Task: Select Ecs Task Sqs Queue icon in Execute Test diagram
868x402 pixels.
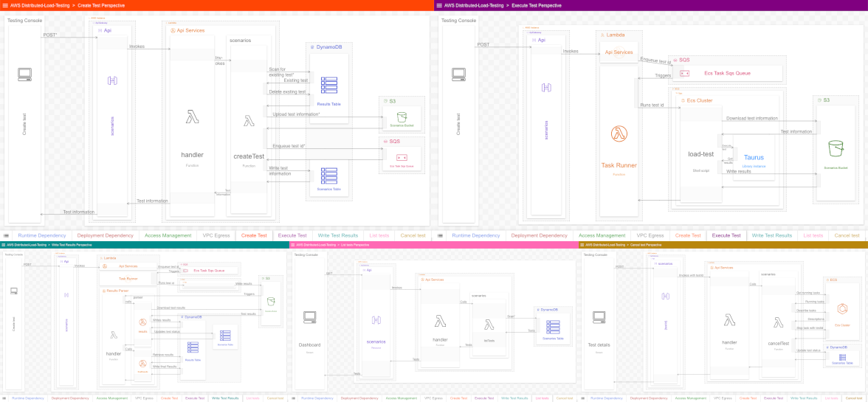Action: point(685,73)
